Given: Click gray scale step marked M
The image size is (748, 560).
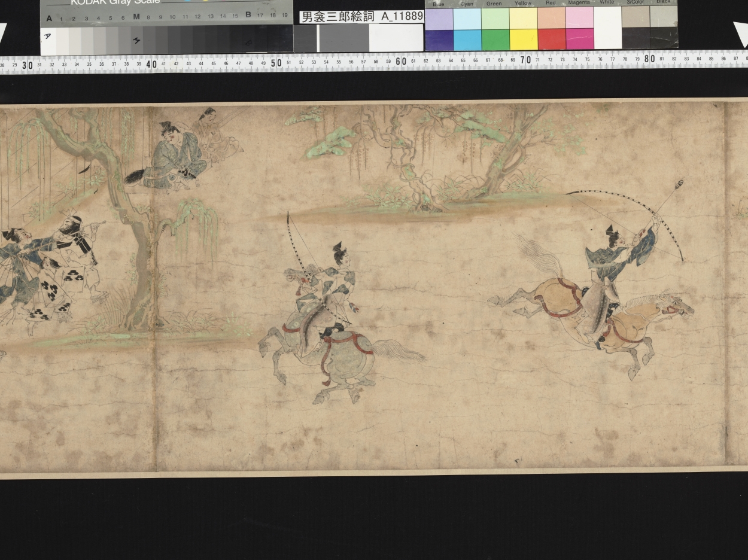Looking at the screenshot, I should coord(136,41).
